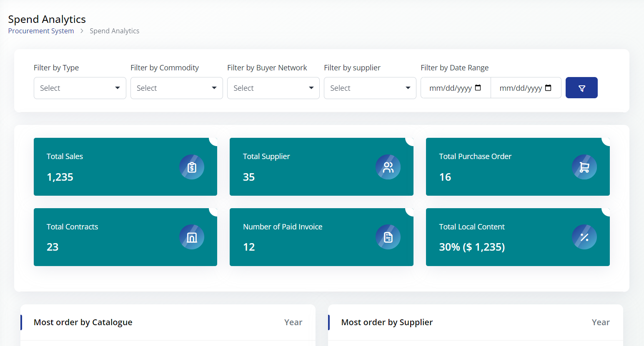Click the Total Contracts building icon
Image resolution: width=644 pixels, height=346 pixels.
(x=192, y=237)
